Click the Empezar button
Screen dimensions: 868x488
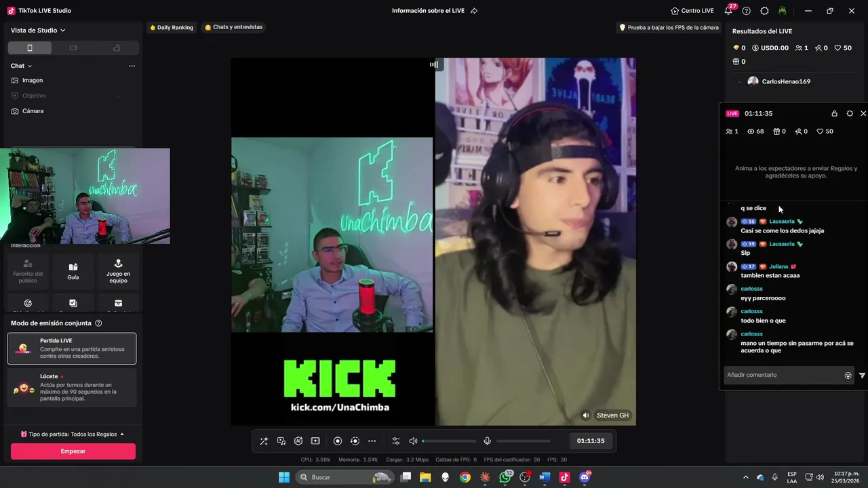click(x=73, y=451)
